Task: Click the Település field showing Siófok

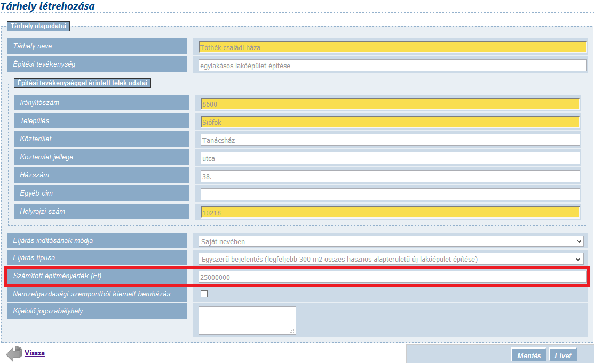Action: [x=390, y=122]
